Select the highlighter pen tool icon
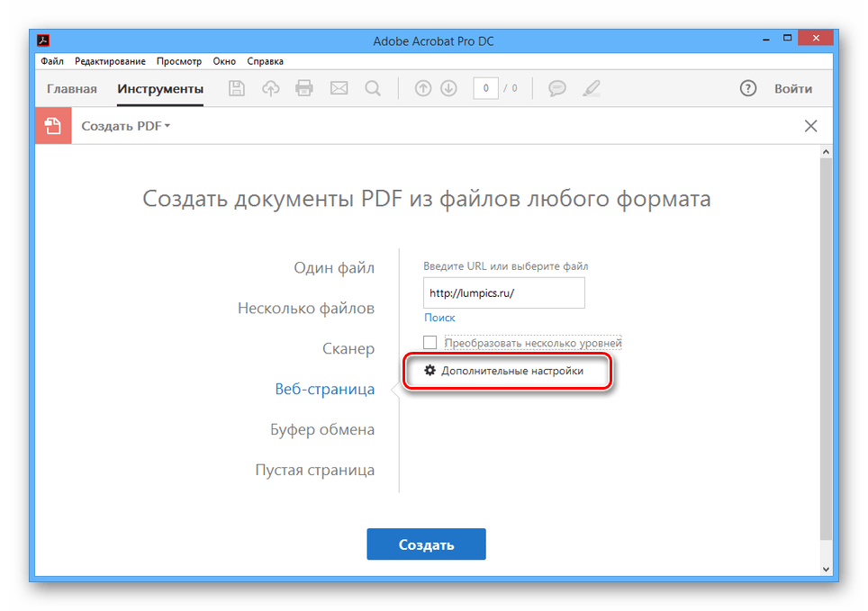This screenshot has height=611, width=868. coord(591,88)
